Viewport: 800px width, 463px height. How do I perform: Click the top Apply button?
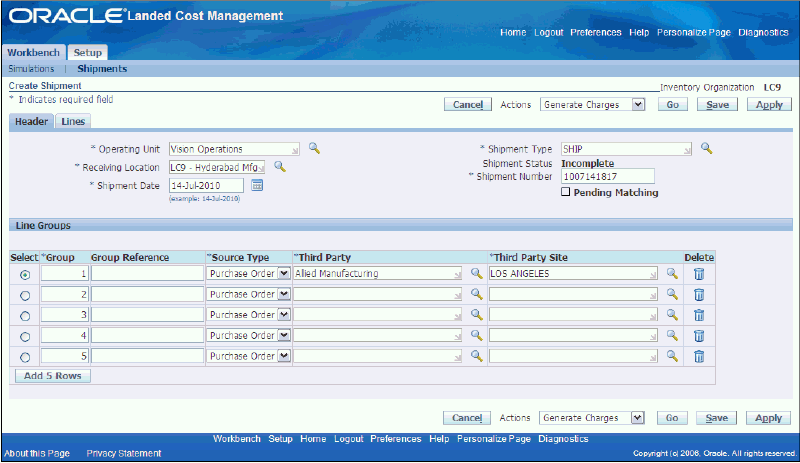(x=769, y=104)
